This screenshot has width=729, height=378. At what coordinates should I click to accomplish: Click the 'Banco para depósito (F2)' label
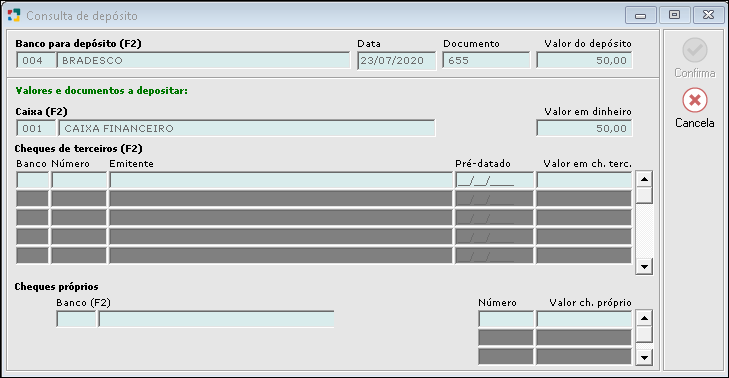point(79,44)
